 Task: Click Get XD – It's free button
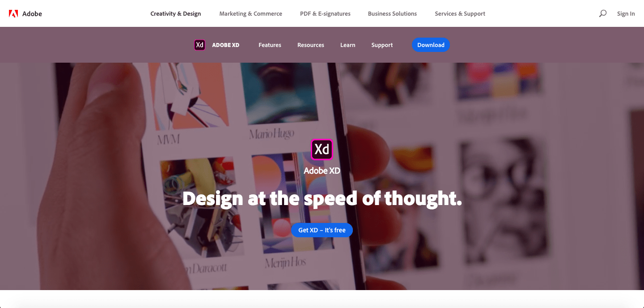[322, 230]
